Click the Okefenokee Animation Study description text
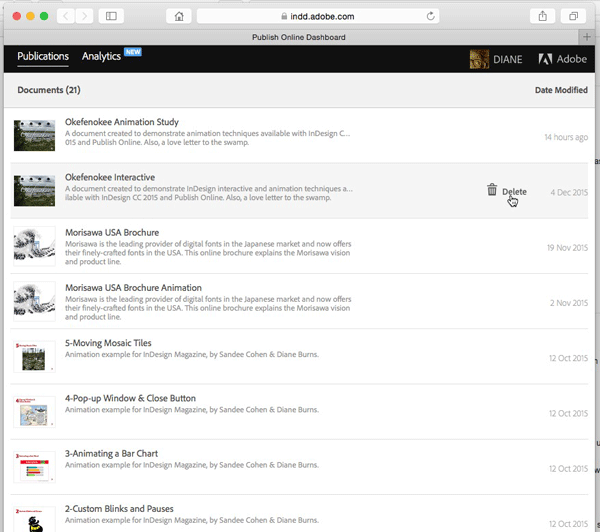 207,138
